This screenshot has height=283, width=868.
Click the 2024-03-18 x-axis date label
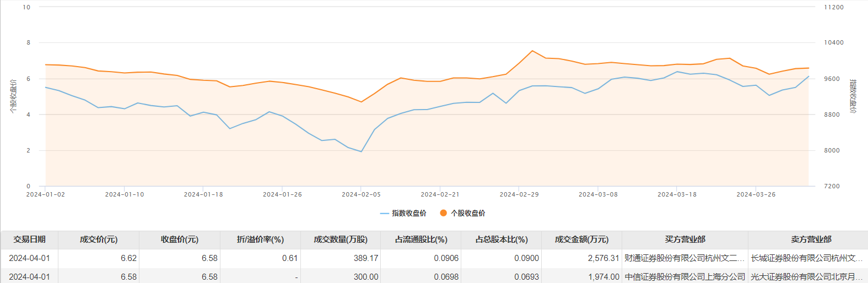(x=677, y=194)
